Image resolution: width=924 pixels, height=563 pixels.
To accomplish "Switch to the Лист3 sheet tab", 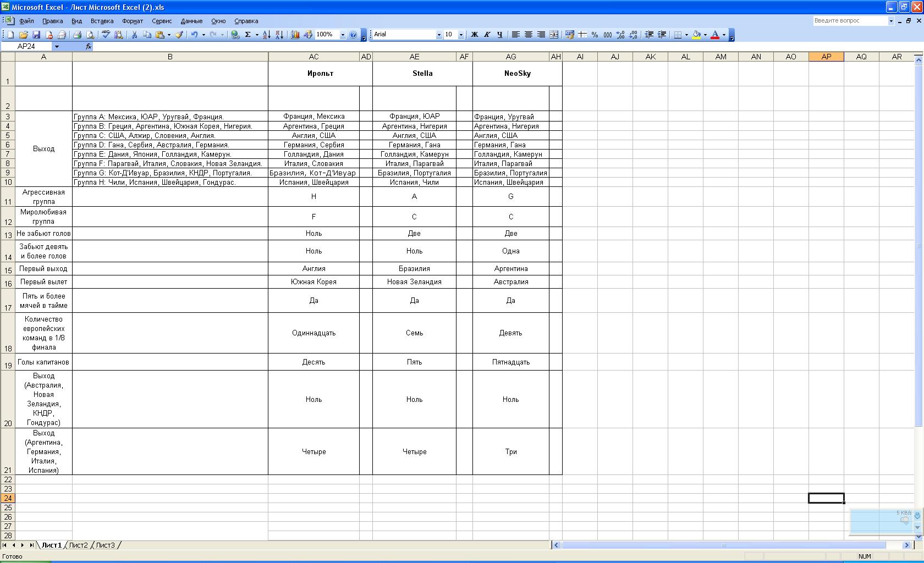I will [105, 545].
